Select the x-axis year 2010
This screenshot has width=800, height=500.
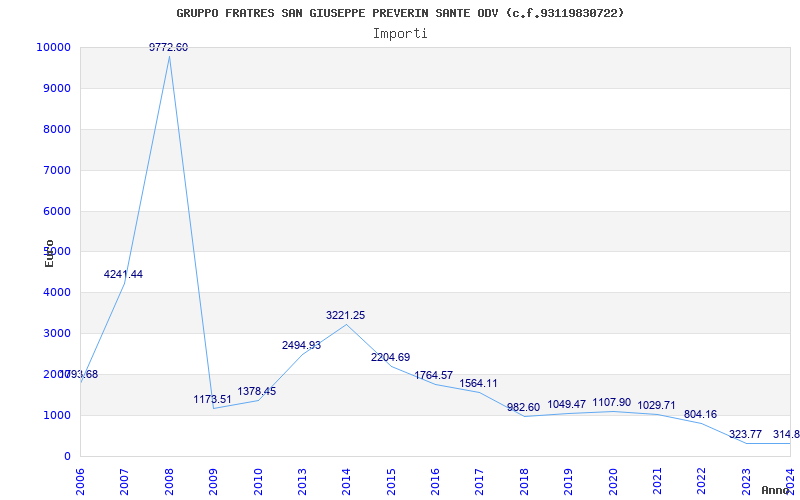tap(258, 482)
